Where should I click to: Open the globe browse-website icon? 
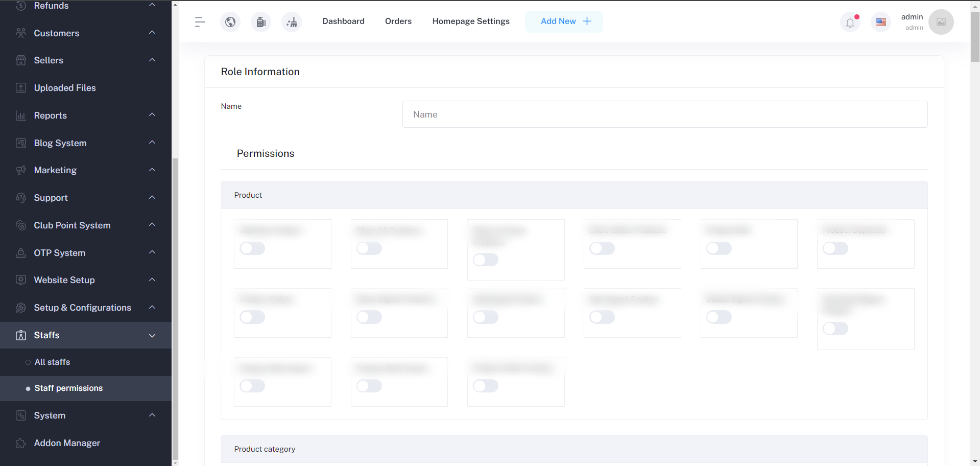[230, 22]
